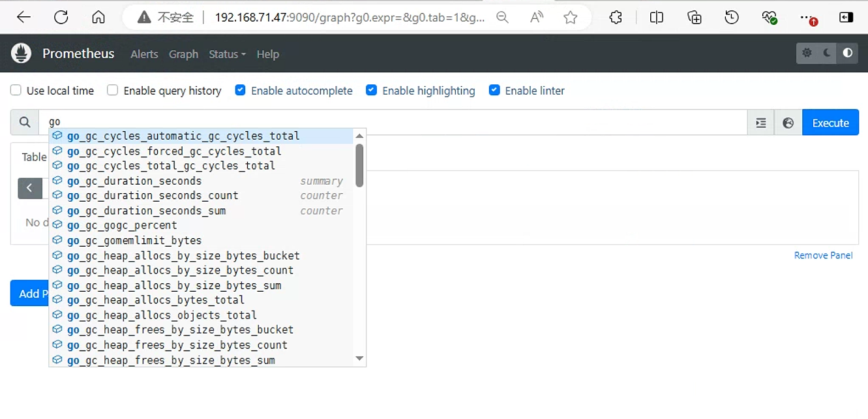868x419 pixels.
Task: Go to the Help menu item
Action: click(268, 54)
